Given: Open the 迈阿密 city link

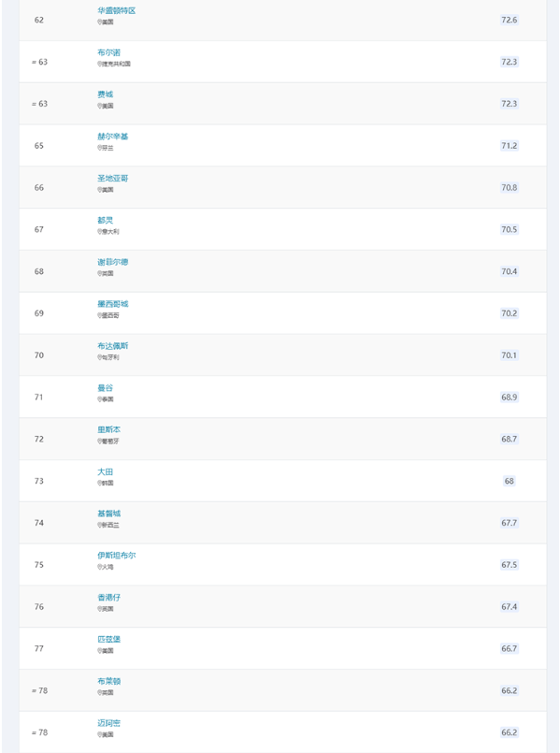Looking at the screenshot, I should [109, 723].
